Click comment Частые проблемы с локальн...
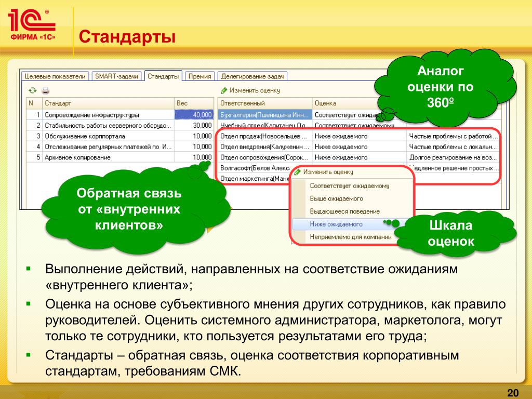 (x=453, y=147)
